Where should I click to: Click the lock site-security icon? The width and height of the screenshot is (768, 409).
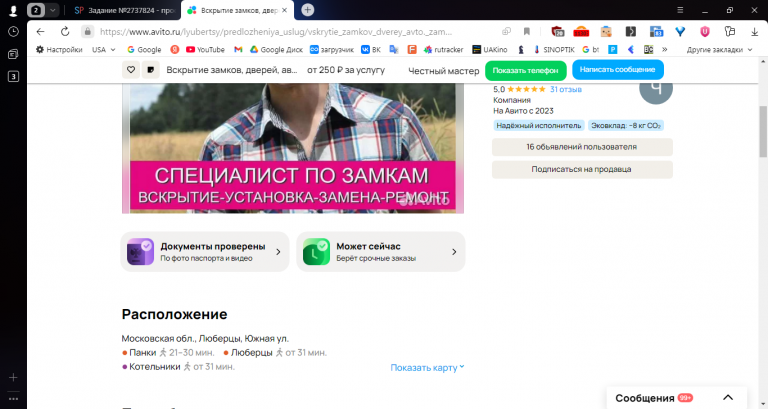point(87,31)
